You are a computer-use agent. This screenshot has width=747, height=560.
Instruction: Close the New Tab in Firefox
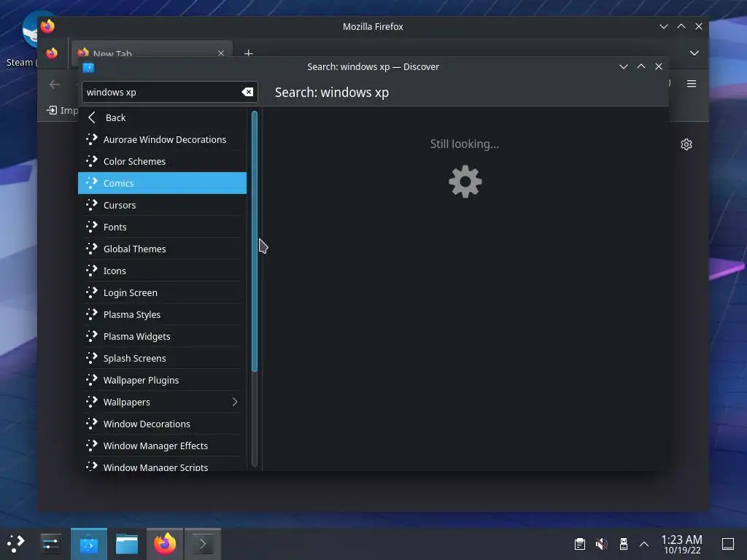click(220, 52)
